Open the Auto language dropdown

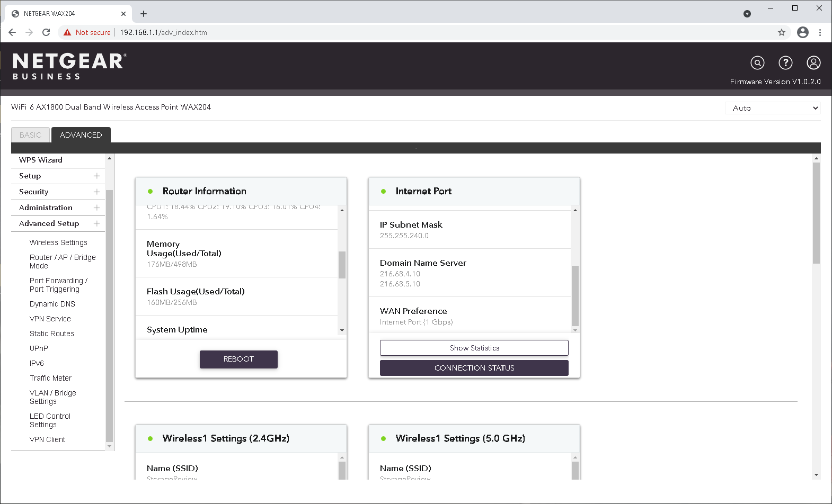click(x=773, y=108)
